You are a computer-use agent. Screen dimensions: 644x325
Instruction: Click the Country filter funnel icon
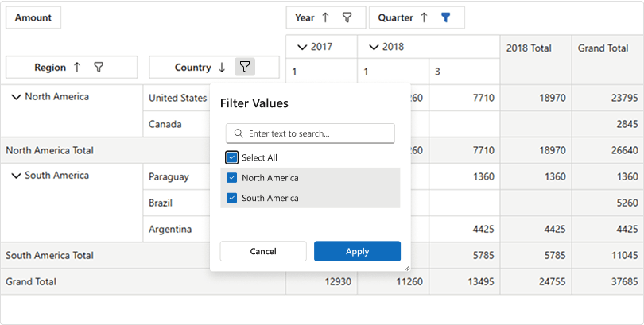(246, 68)
